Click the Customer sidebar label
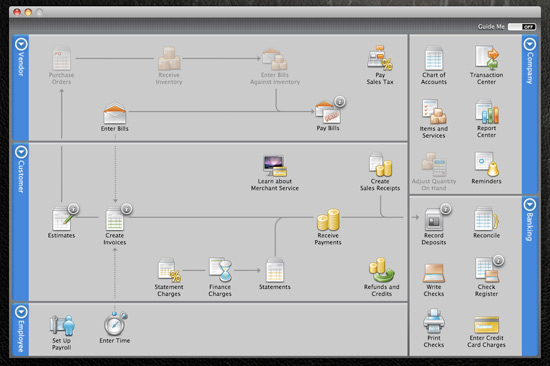 click(x=21, y=177)
